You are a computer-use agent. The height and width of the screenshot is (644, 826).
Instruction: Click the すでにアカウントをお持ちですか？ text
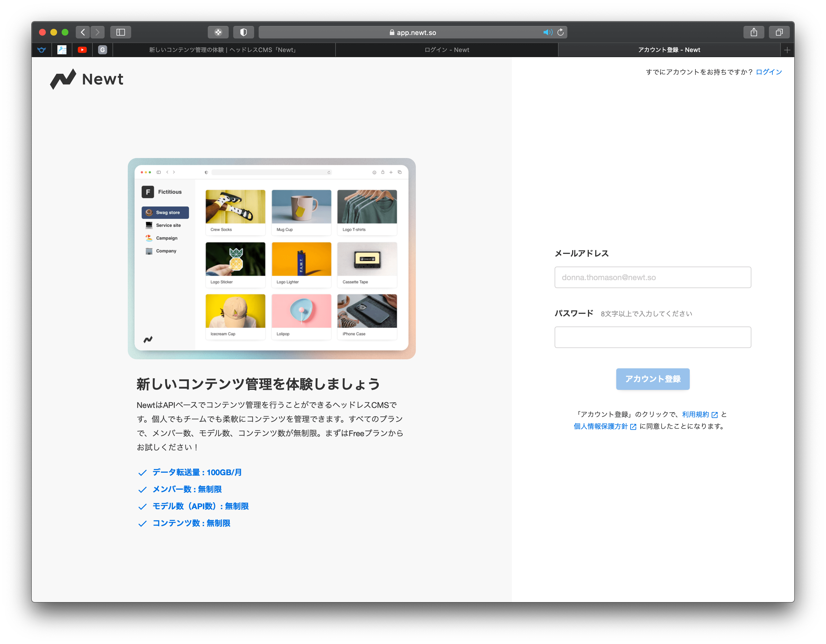(699, 72)
